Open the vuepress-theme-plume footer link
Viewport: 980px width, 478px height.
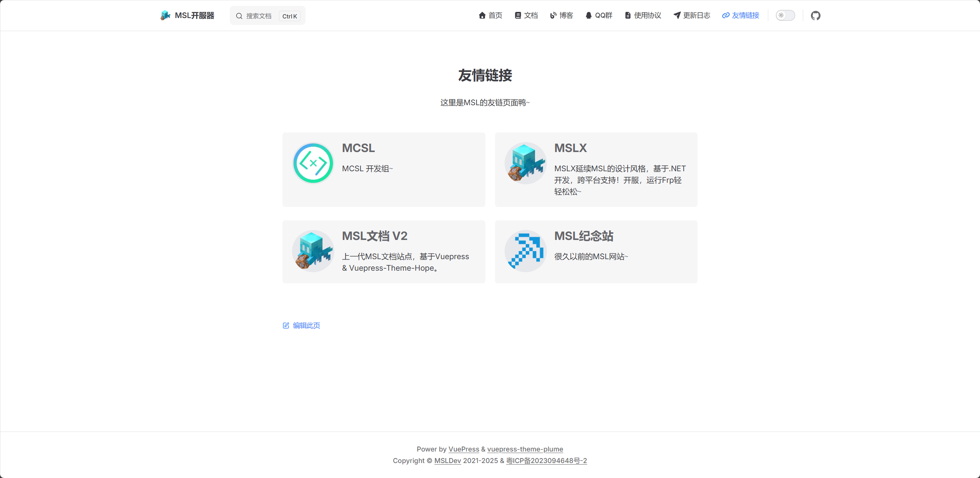525,449
